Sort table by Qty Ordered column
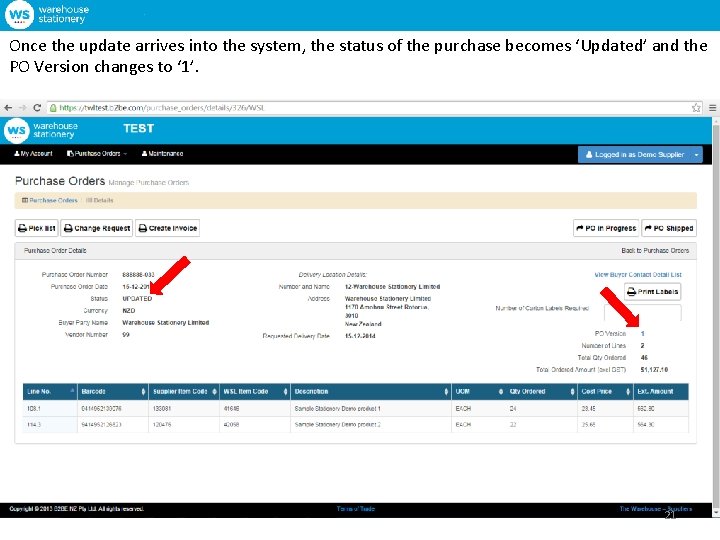Viewport: 720px width, 540px height. click(x=541, y=392)
